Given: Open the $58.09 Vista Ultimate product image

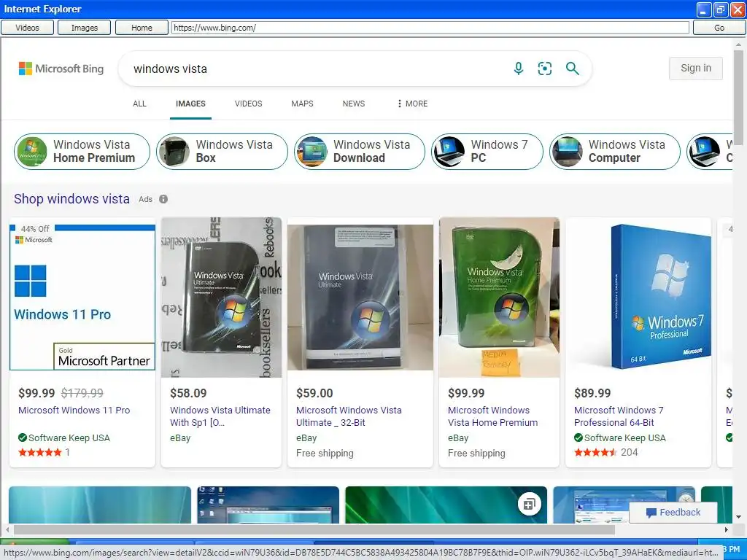Looking at the screenshot, I should tap(221, 297).
